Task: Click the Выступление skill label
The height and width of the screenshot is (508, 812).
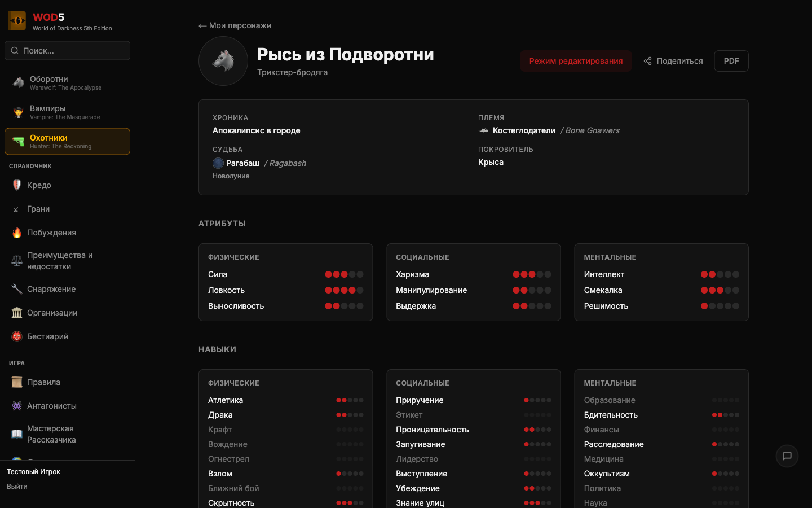Action: coord(421,474)
